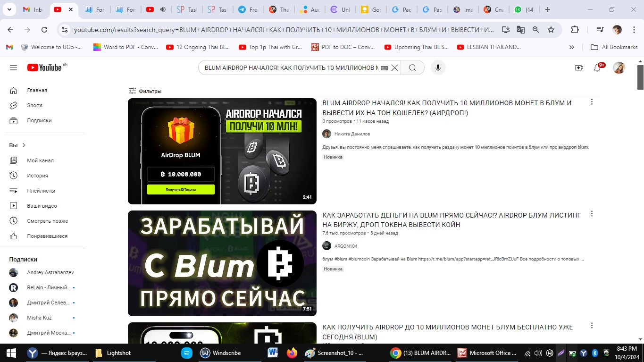
Task: View site information icon in address bar
Action: pyautogui.click(x=65, y=30)
